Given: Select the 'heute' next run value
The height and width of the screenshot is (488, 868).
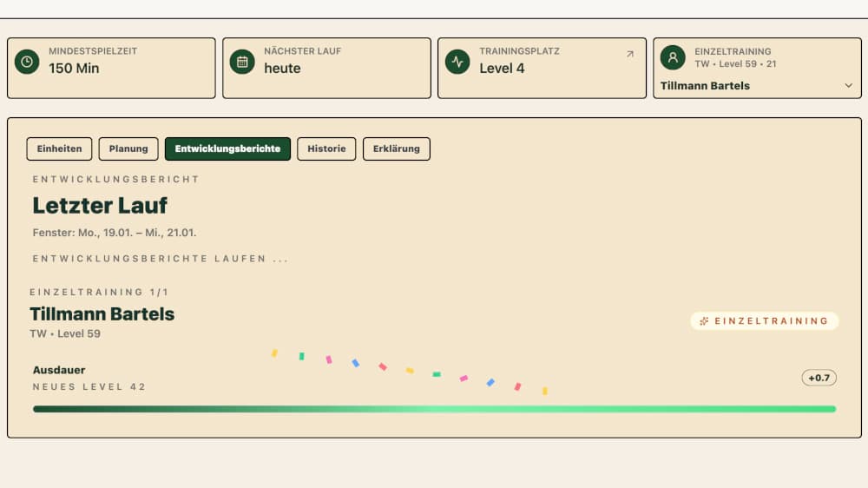Looking at the screenshot, I should pos(282,69).
